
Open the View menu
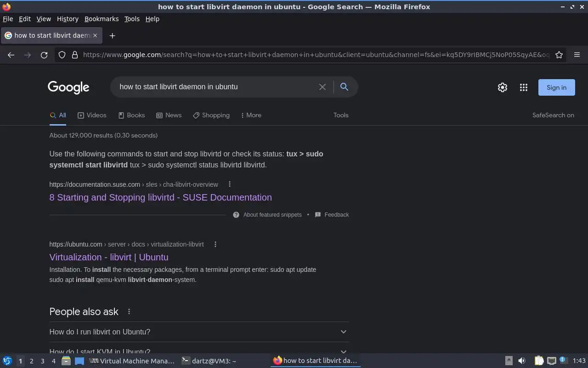(44, 19)
